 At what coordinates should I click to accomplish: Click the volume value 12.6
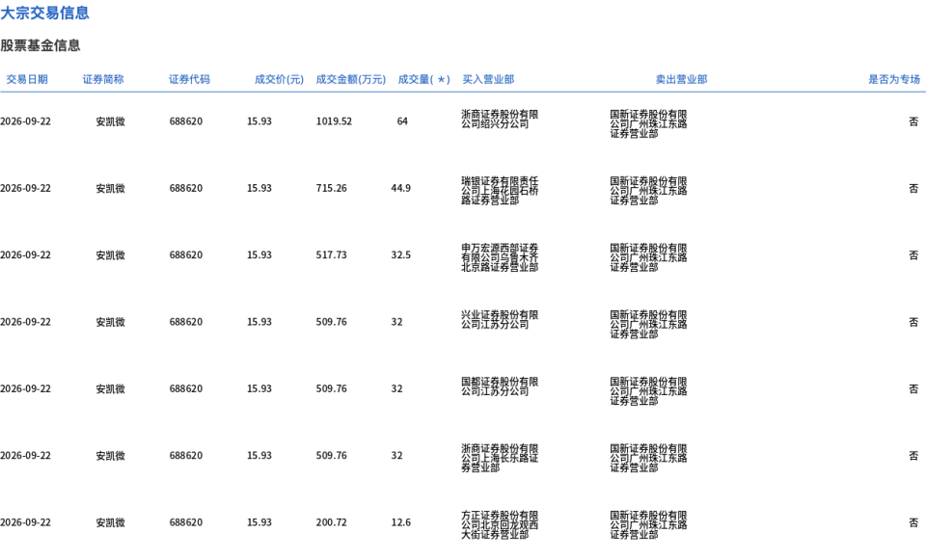pos(400,522)
